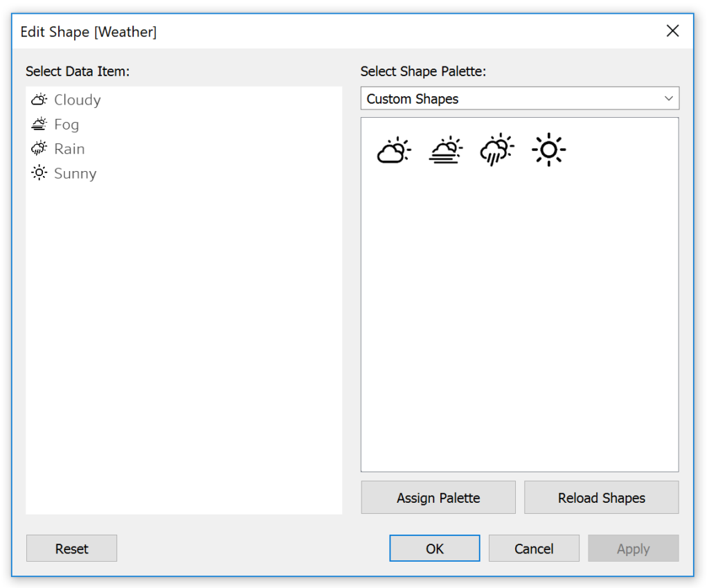Image resolution: width=709 pixels, height=588 pixels.
Task: Click the Reload Shapes button
Action: click(602, 497)
